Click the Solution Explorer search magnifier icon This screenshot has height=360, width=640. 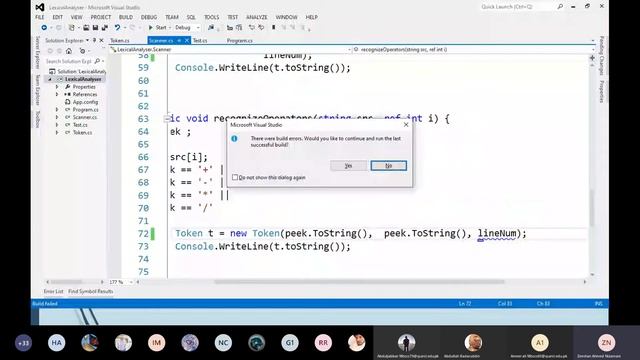(x=97, y=61)
